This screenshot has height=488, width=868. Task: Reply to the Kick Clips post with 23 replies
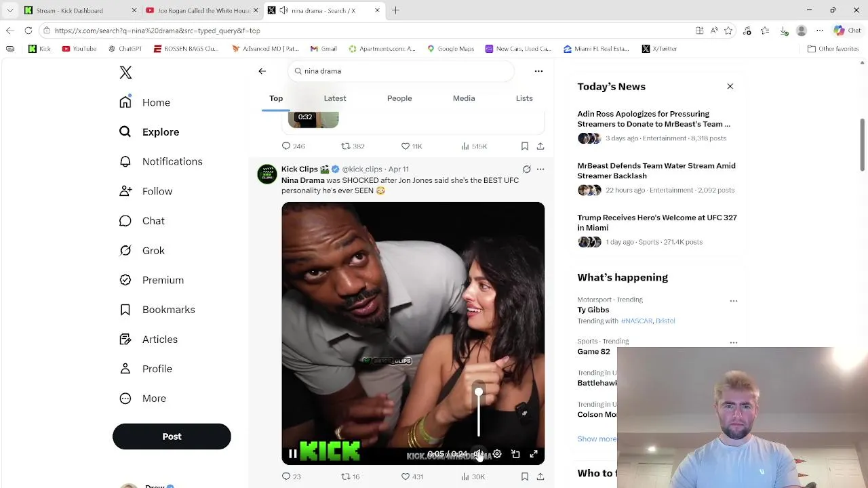(292, 477)
